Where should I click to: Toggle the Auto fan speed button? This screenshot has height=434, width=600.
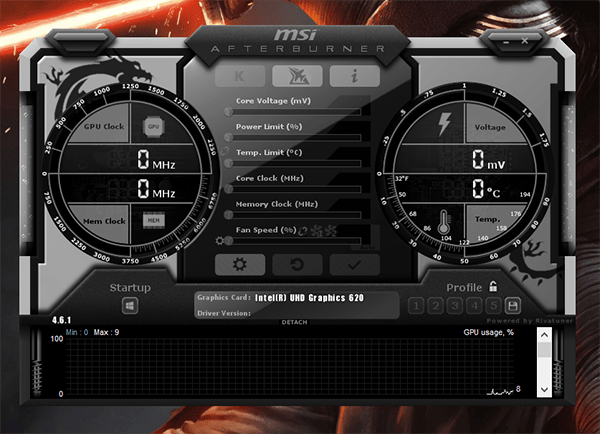365,248
